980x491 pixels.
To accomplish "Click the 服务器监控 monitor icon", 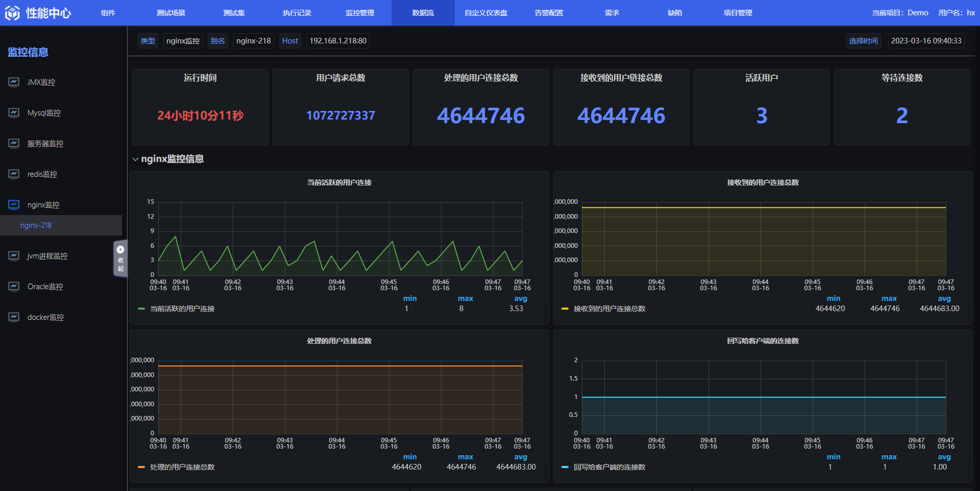I will click(x=14, y=143).
